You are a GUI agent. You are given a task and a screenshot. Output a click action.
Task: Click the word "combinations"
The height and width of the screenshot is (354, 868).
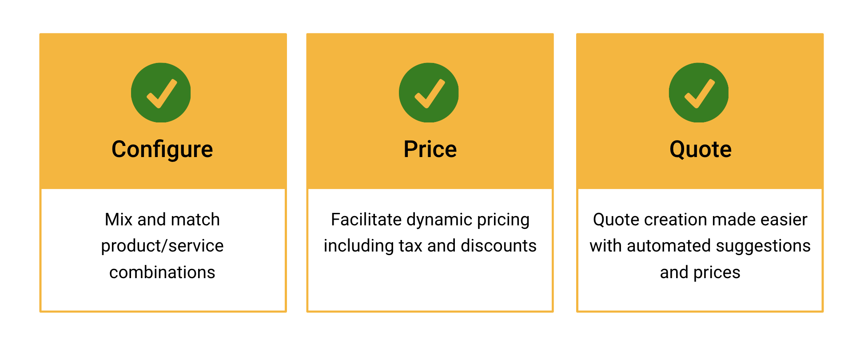(x=162, y=272)
